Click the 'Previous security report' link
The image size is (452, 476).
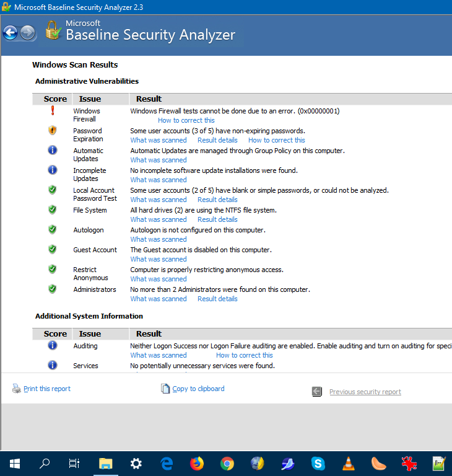tap(365, 392)
